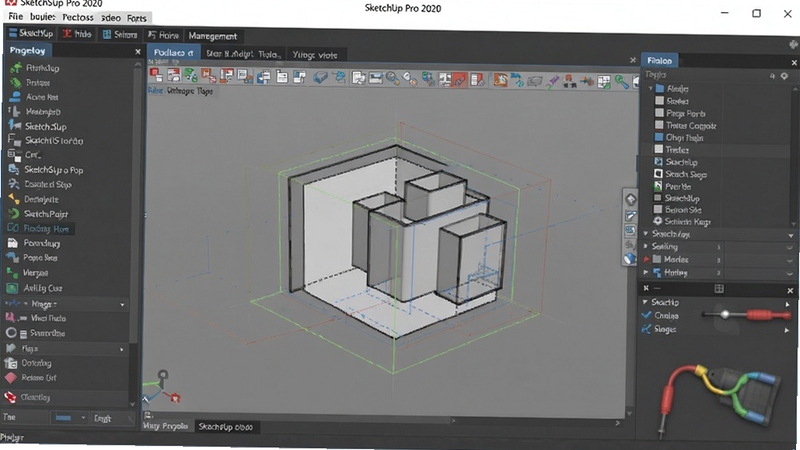
Task: Click the highlighted 'Rodng Hoe' row in left panel
Action: pyautogui.click(x=40, y=229)
